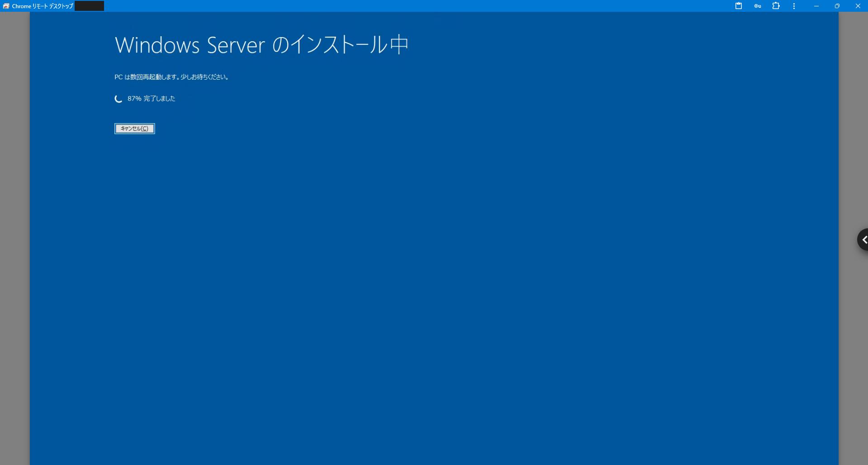
Task: Click the '87% 完了しました' progress text
Action: (x=151, y=99)
